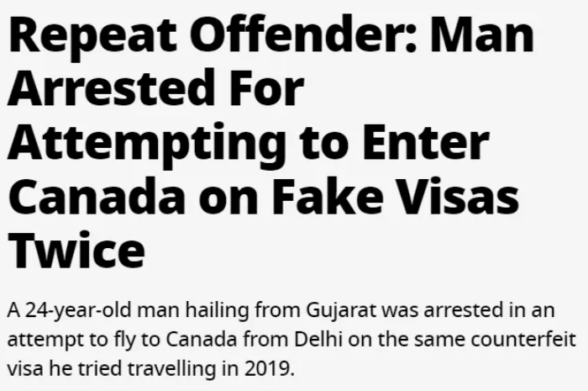This screenshot has height=391, width=588.
Task: Click the word "Canada" in headline
Action: coord(97,197)
